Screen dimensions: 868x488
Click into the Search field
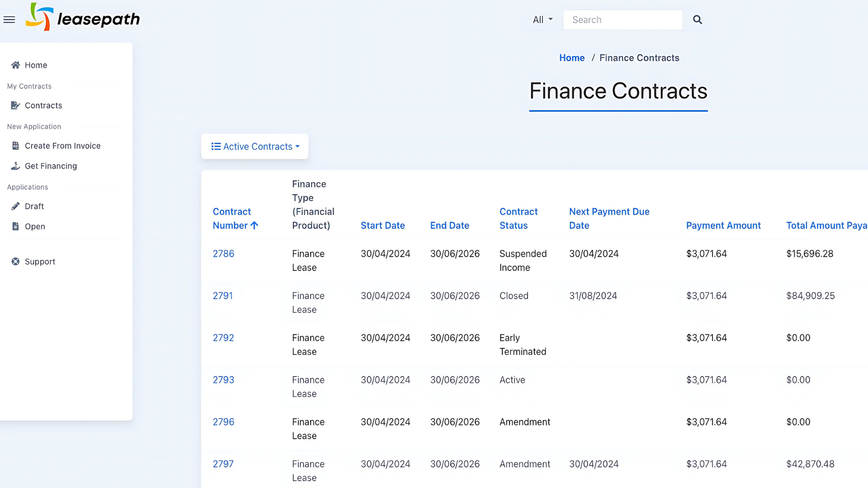[x=623, y=20]
